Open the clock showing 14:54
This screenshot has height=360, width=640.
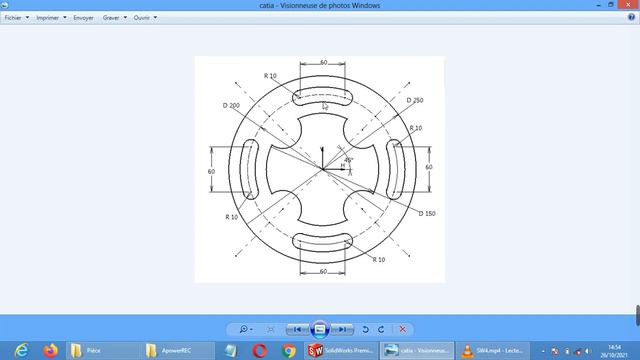(x=614, y=351)
